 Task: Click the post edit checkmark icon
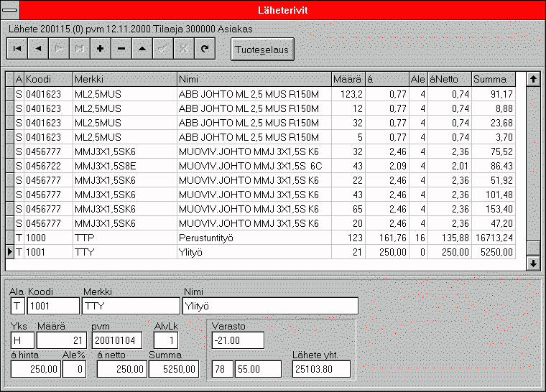click(x=163, y=48)
